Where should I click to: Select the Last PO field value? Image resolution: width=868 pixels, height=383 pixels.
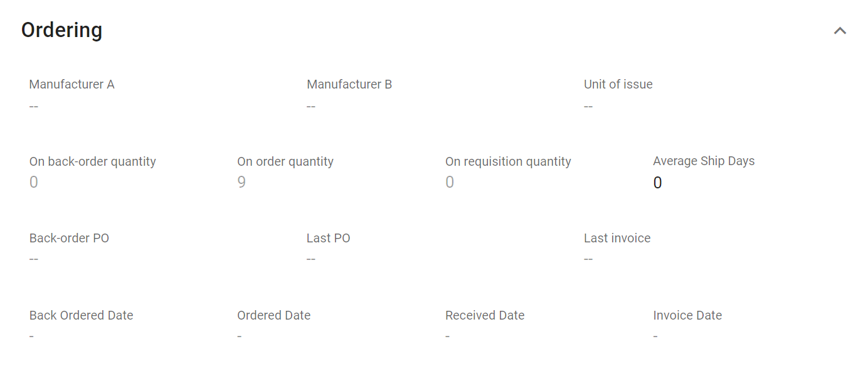[311, 259]
